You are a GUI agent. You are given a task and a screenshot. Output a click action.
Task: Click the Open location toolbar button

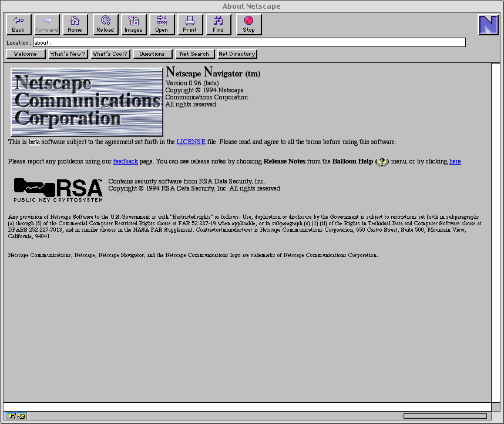(x=162, y=25)
